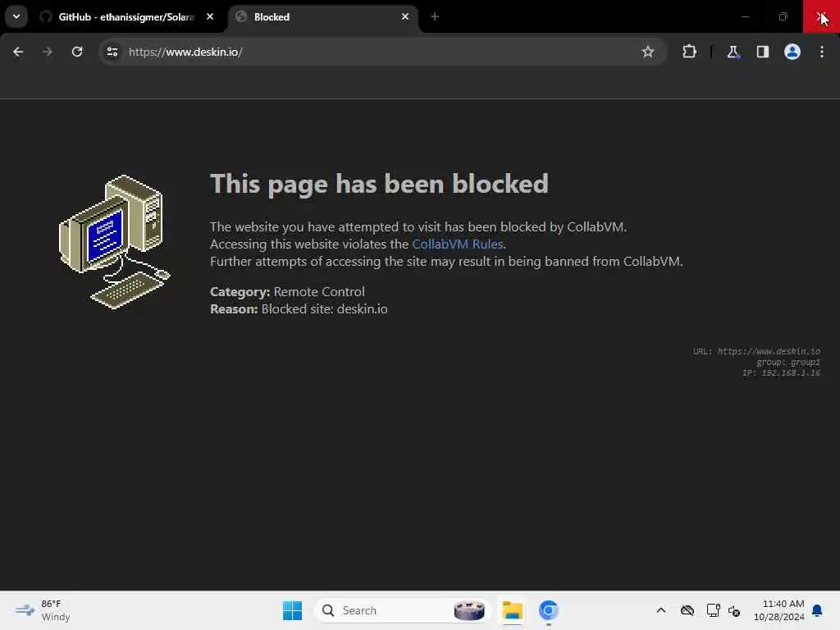The height and width of the screenshot is (630, 840).
Task: Click 'Reason: Blocked site: deskin.io' text
Action: coord(299,309)
